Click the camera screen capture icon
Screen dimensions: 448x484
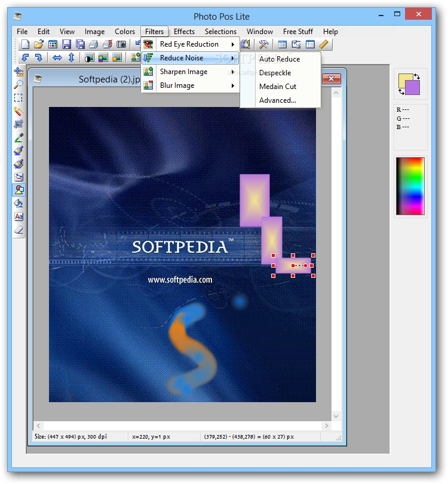pyautogui.click(x=121, y=44)
